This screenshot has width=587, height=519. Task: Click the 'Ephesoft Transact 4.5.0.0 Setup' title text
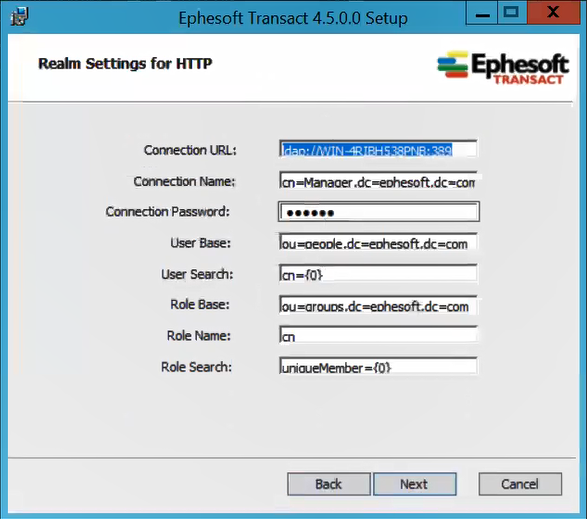pyautogui.click(x=293, y=18)
